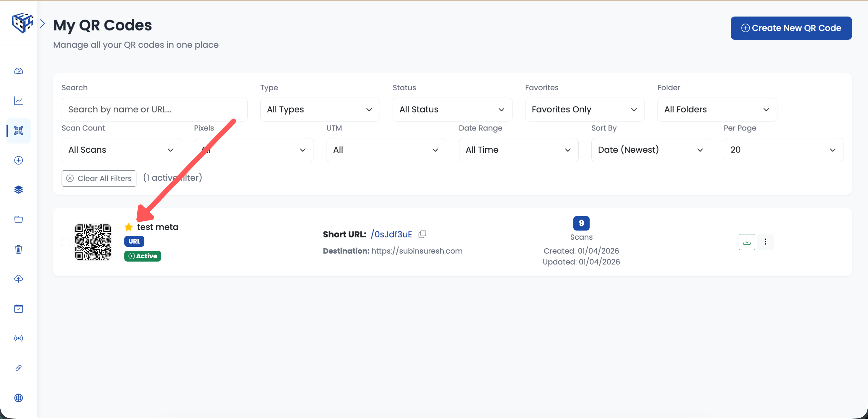The image size is (868, 419).
Task: Open the QR codes sidebar menu item
Action: (19, 131)
